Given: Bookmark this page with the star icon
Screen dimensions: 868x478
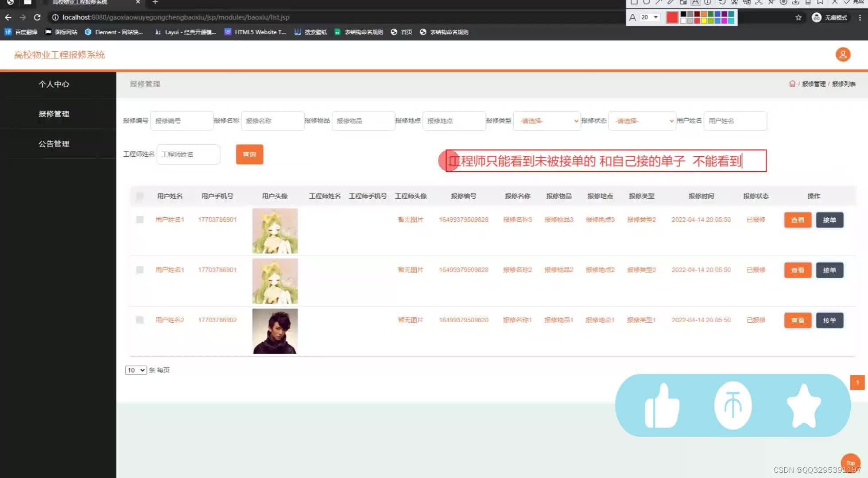Looking at the screenshot, I should coord(798,17).
